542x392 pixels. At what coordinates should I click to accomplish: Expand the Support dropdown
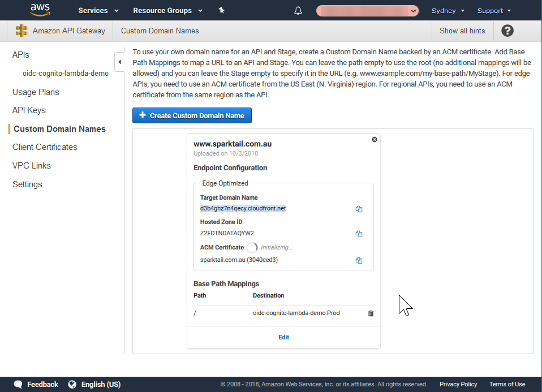click(x=493, y=10)
